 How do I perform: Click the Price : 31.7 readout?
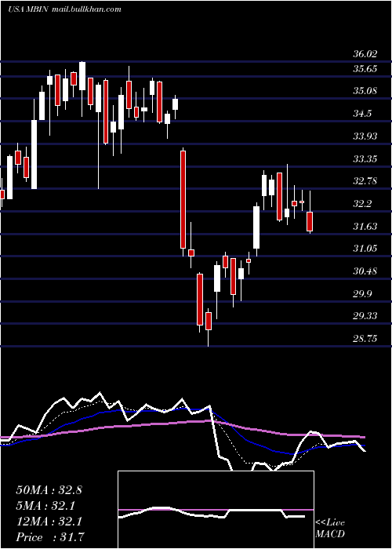(x=49, y=537)
